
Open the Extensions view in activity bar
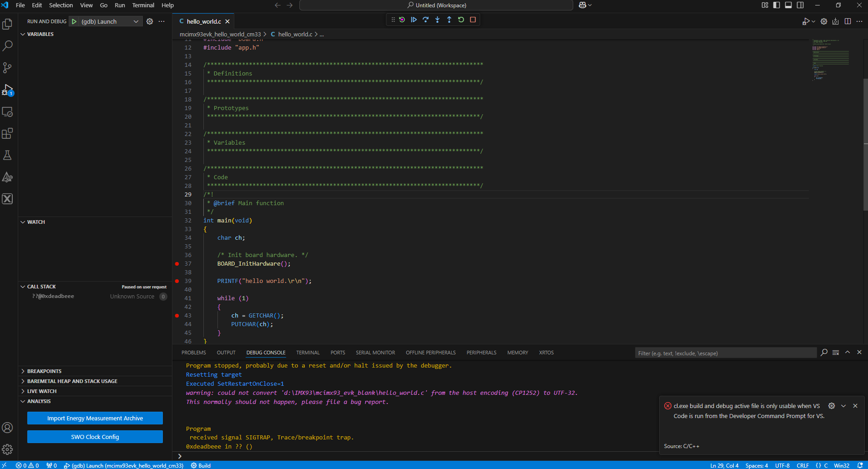pyautogui.click(x=7, y=134)
